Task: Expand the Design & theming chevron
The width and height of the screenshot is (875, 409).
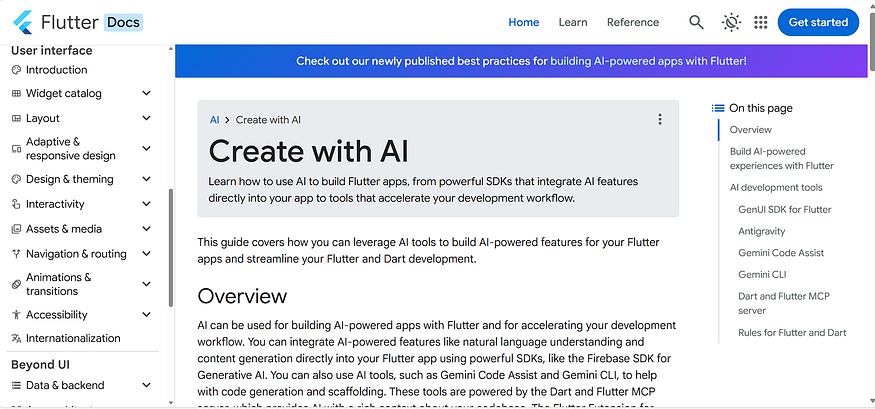Action: [x=146, y=179]
